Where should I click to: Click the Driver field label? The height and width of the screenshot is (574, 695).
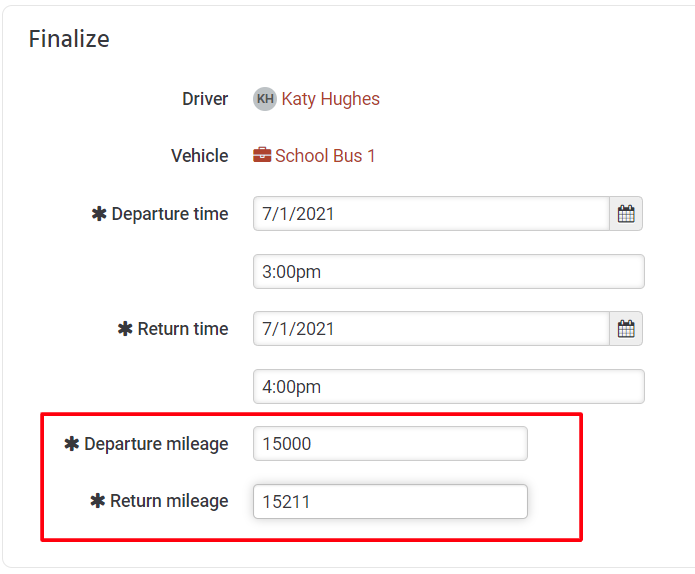205,99
